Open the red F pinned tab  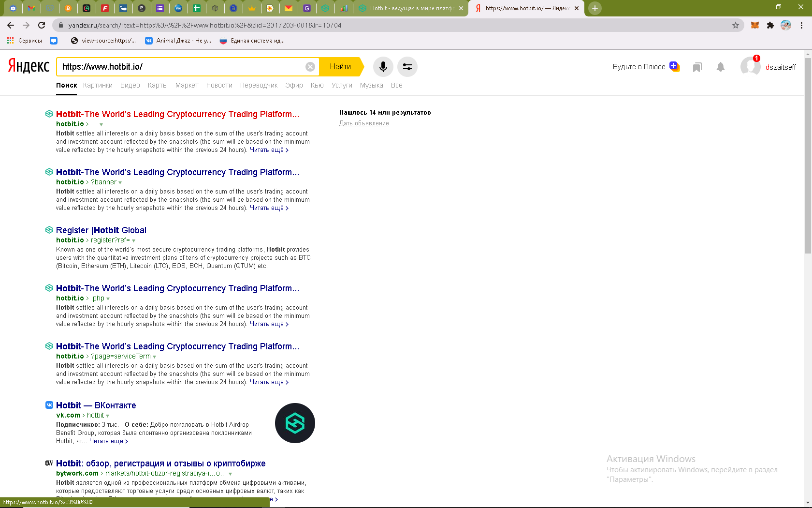[105, 8]
